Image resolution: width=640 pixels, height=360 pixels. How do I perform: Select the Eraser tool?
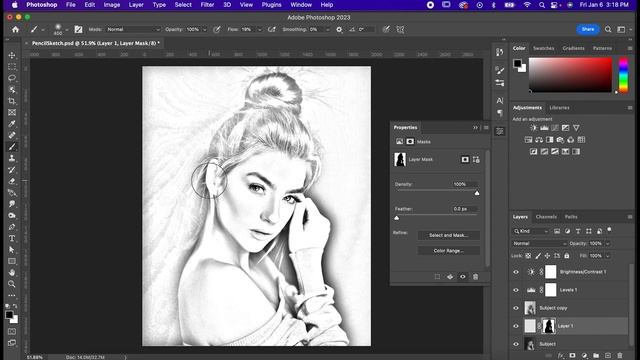tap(12, 181)
